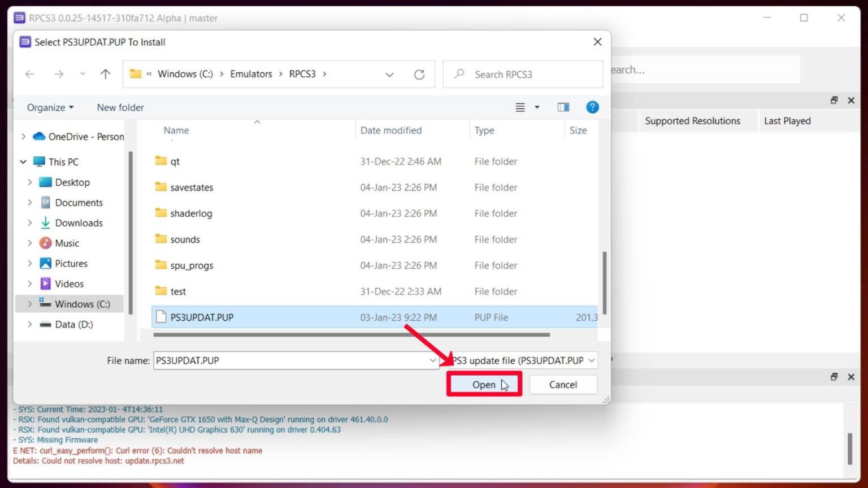The height and width of the screenshot is (488, 868).
Task: Click the Open button
Action: (484, 385)
